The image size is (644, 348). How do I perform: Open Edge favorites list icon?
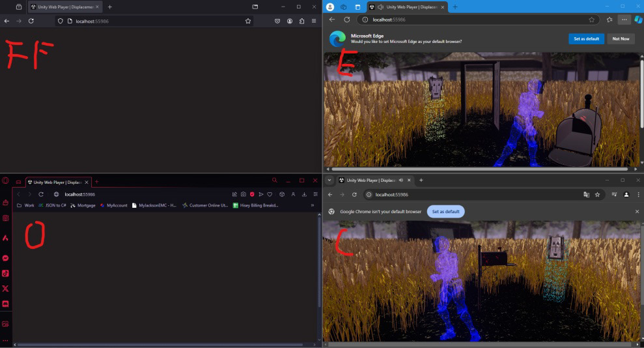(609, 20)
